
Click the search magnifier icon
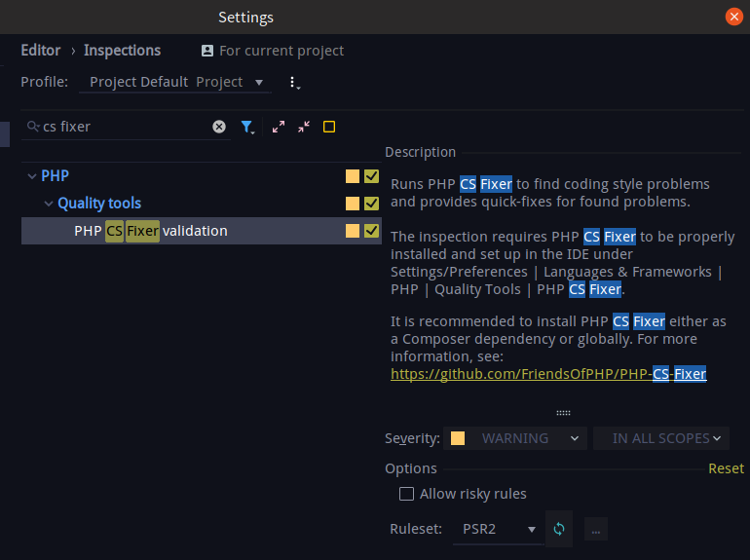pyautogui.click(x=33, y=127)
